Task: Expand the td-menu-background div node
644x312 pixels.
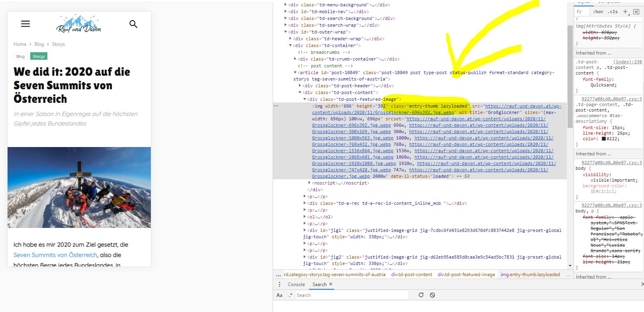Action: click(x=286, y=5)
